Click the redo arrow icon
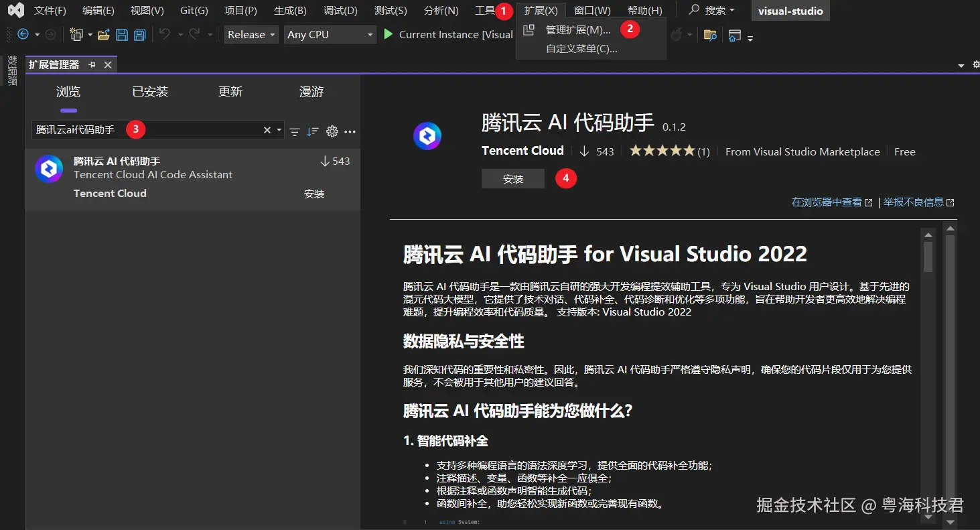Screen dimensions: 980x530 pyautogui.click(x=194, y=34)
